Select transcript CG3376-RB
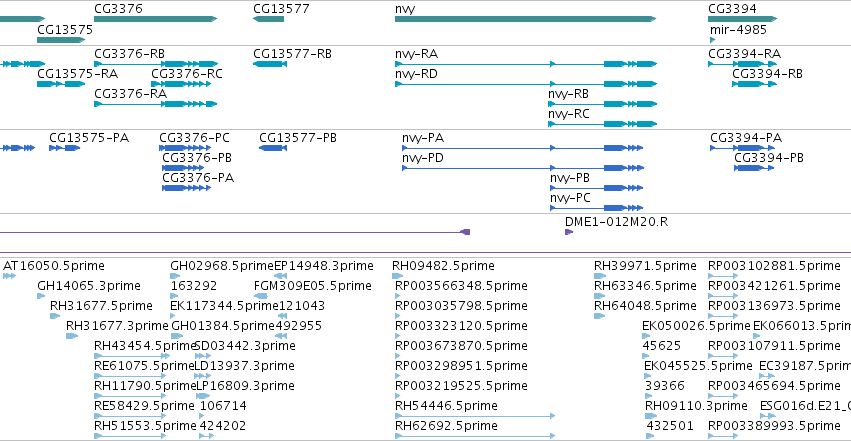The width and height of the screenshot is (851, 441). pyautogui.click(x=129, y=54)
